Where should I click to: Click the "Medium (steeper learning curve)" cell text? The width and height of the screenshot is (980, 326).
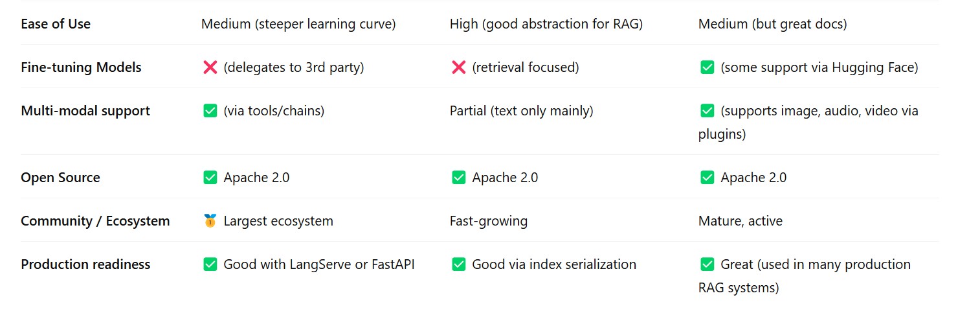pyautogui.click(x=298, y=24)
